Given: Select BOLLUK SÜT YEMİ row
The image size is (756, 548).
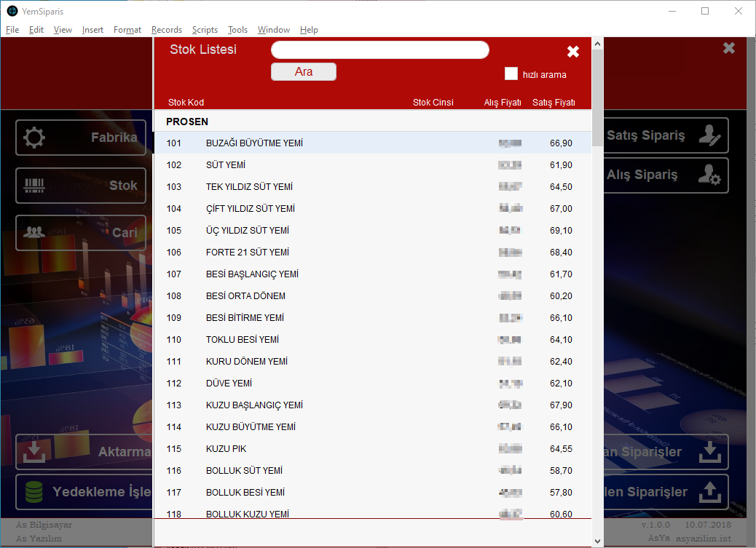Looking at the screenshot, I should 372,471.
